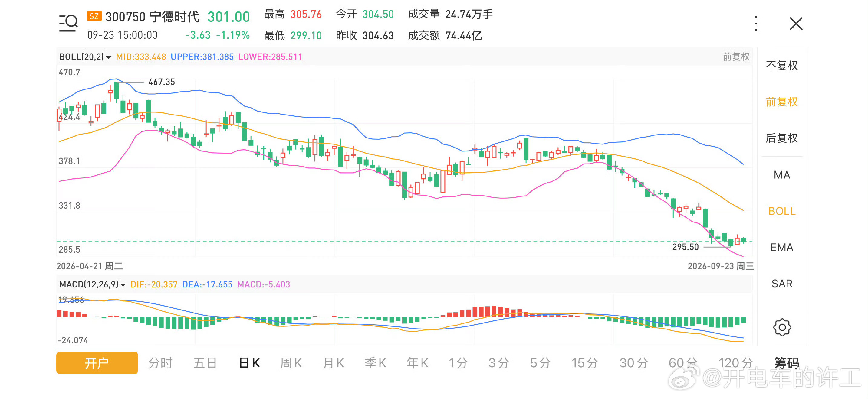The height and width of the screenshot is (399, 868).
Task: Select 前复权 in the side panel
Action: (782, 102)
